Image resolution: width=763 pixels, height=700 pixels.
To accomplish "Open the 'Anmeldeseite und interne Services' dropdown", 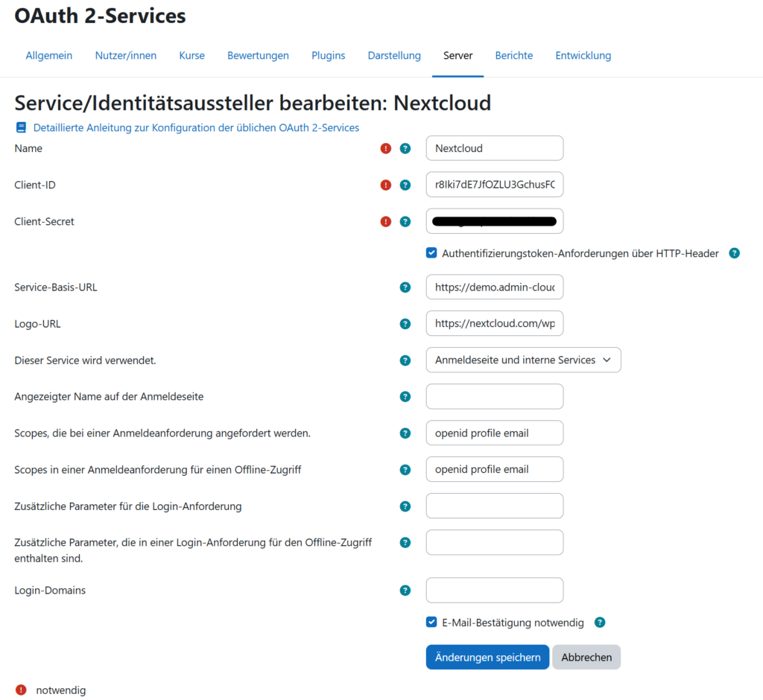I will pos(523,360).
